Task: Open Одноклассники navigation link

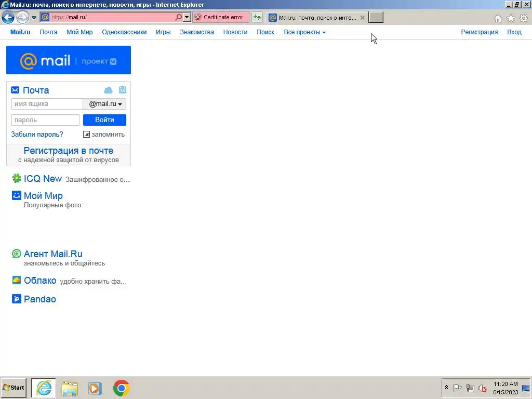Action: 124,32
